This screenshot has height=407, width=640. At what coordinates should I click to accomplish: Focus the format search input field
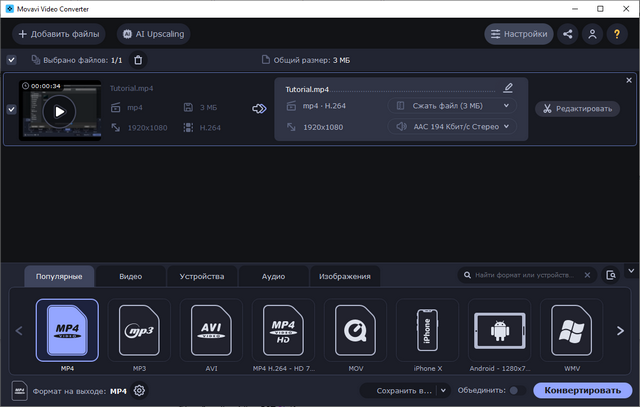(524, 275)
